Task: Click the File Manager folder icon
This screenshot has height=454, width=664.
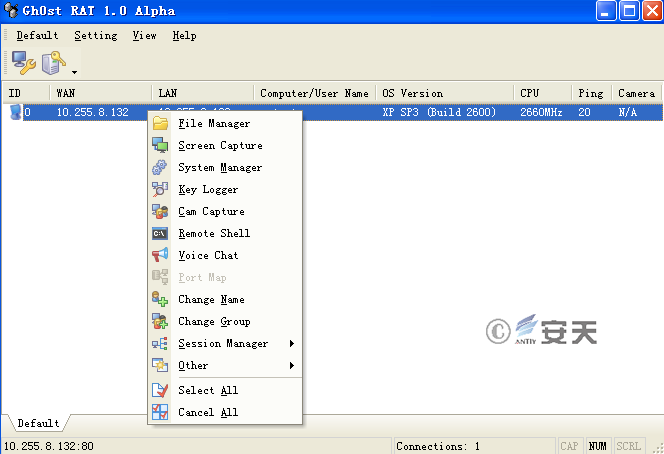Action: 160,123
